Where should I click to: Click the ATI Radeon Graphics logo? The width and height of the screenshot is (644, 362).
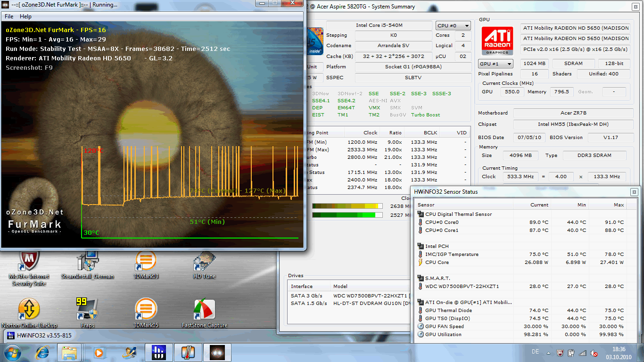[497, 41]
